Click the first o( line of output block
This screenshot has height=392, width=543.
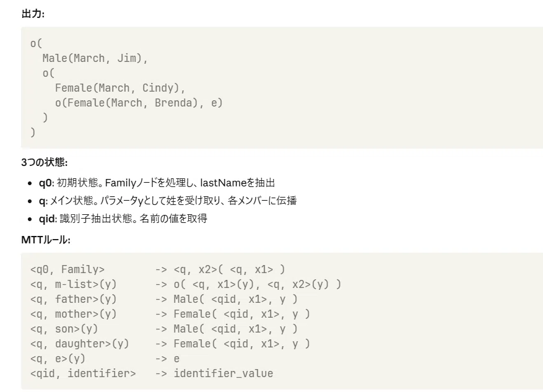tap(36, 43)
